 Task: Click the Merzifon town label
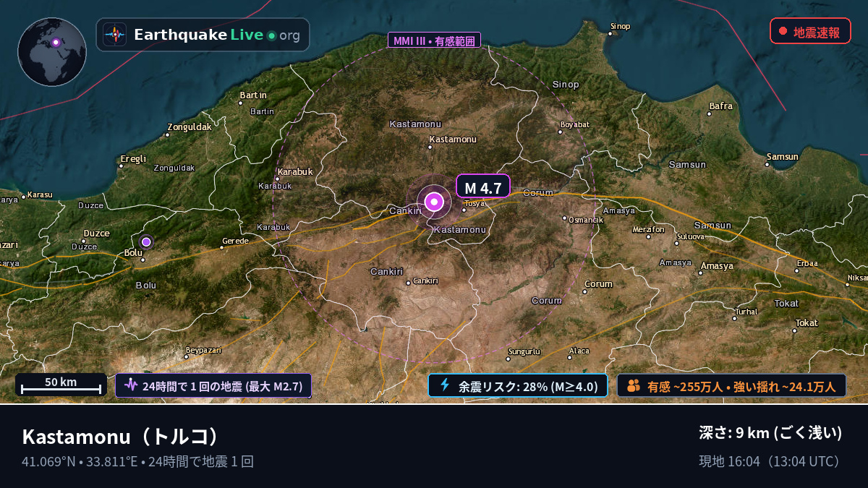point(648,229)
